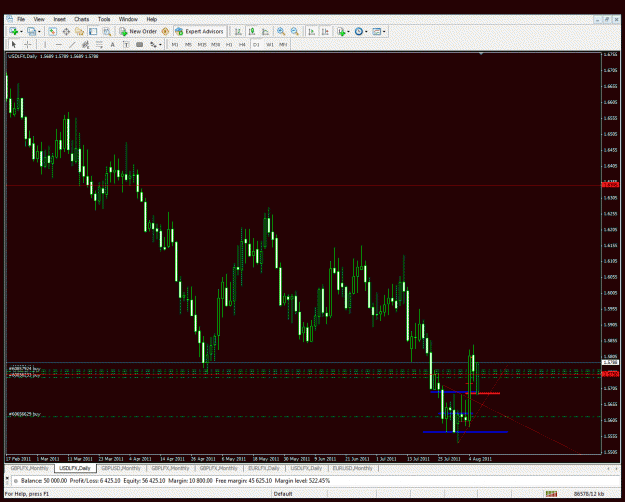Open the View menu
This screenshot has height=502, width=625.
(x=39, y=19)
